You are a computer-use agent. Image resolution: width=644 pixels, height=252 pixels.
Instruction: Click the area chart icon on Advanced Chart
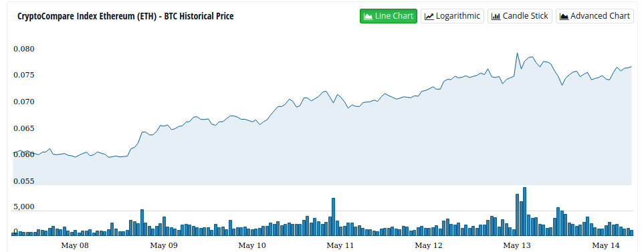tap(564, 17)
